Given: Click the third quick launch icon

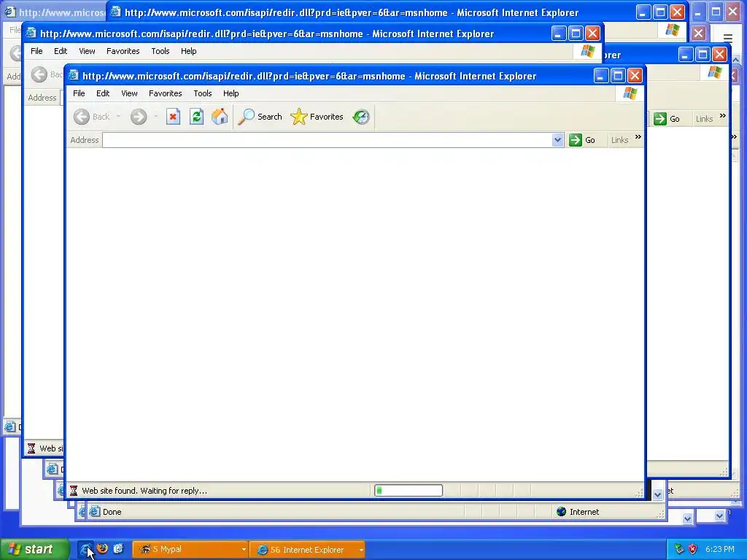Looking at the screenshot, I should tap(118, 549).
